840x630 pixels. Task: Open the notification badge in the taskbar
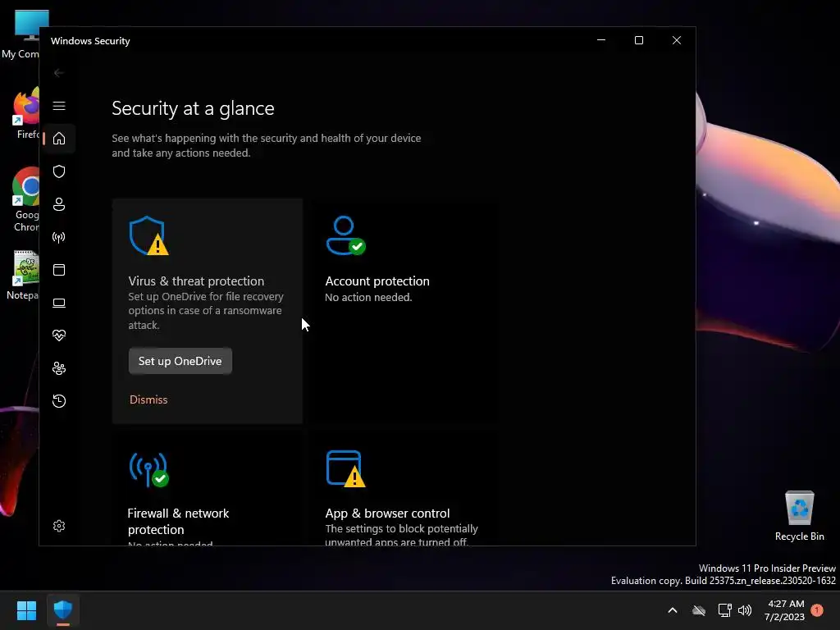(x=817, y=610)
